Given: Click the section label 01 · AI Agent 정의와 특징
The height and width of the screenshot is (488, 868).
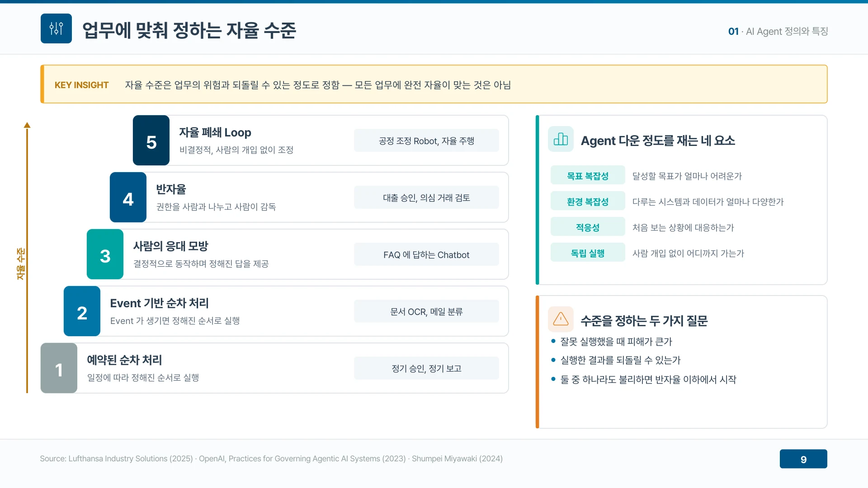Looking at the screenshot, I should [778, 31].
